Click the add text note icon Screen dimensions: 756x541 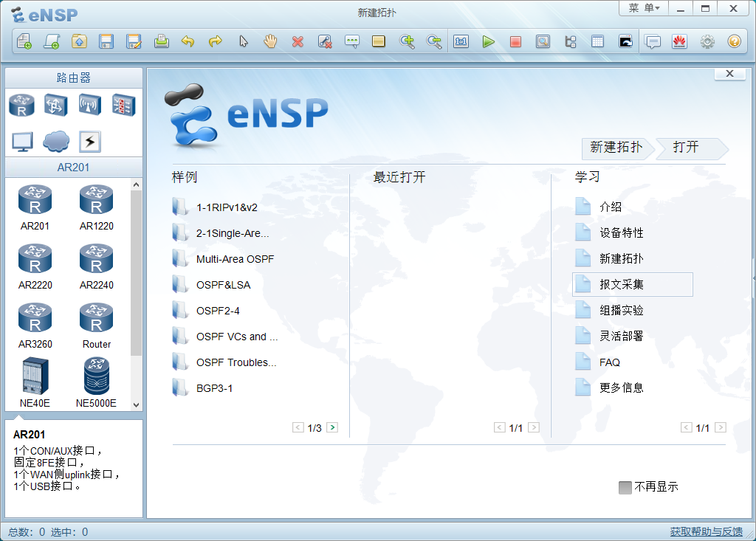pos(352,41)
